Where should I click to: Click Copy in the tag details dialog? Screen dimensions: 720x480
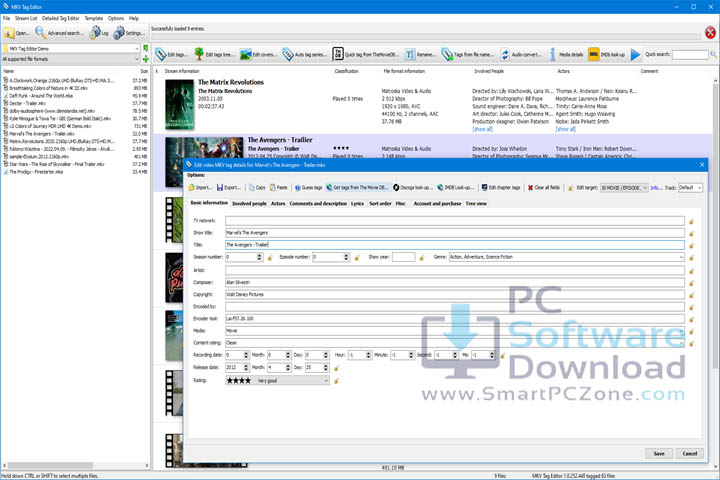point(257,187)
